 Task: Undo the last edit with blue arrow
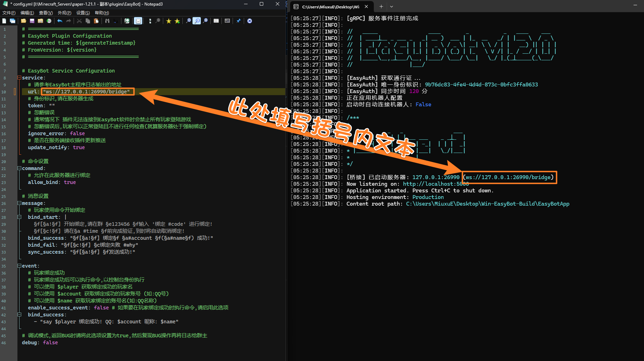point(60,21)
